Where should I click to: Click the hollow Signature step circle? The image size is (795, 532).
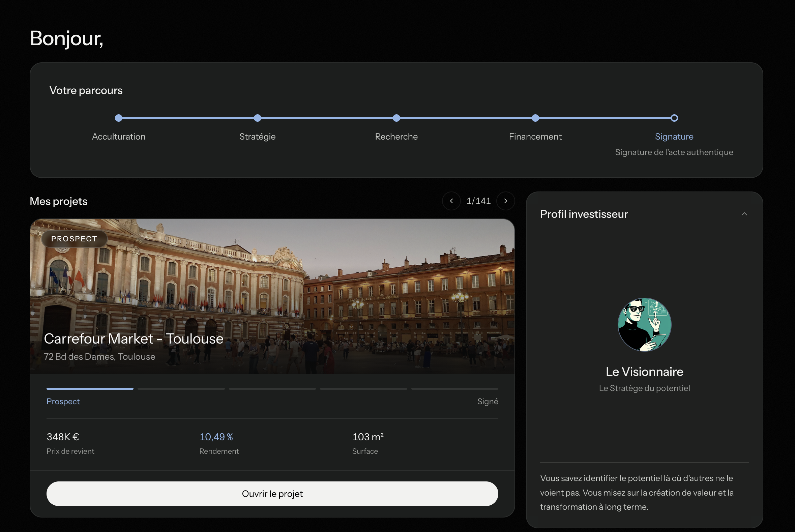(x=674, y=118)
